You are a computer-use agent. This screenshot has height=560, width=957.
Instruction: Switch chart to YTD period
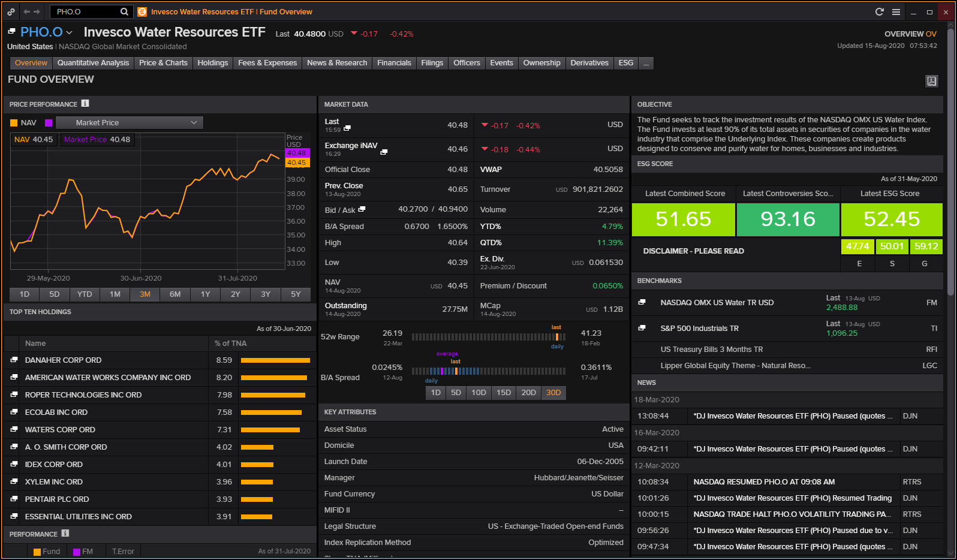point(85,294)
